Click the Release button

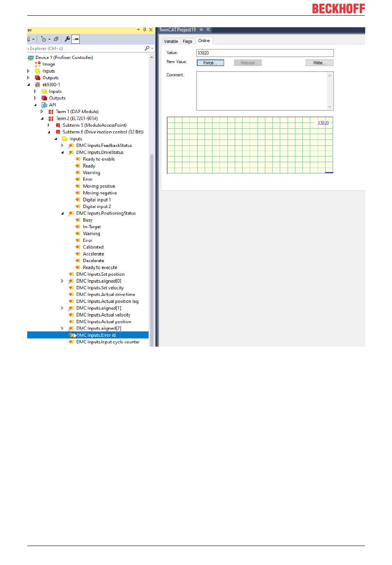click(x=248, y=63)
